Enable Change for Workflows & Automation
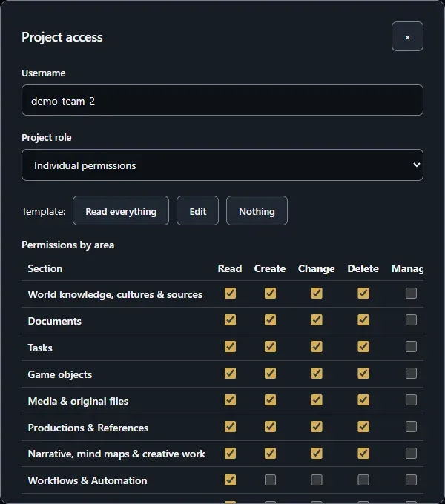445x504 pixels. click(x=317, y=480)
